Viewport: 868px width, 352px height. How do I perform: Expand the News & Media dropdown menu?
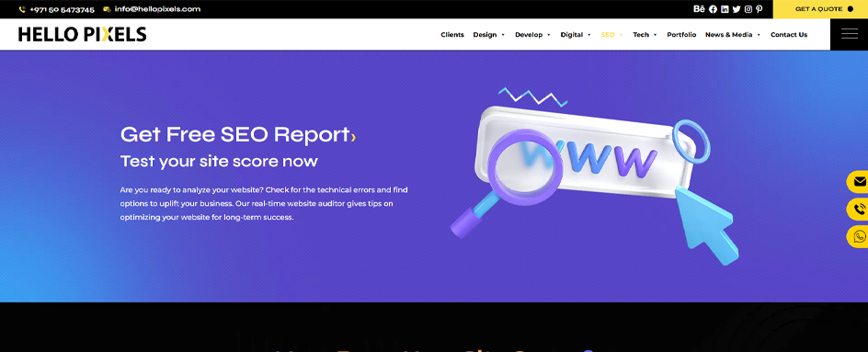pyautogui.click(x=733, y=34)
